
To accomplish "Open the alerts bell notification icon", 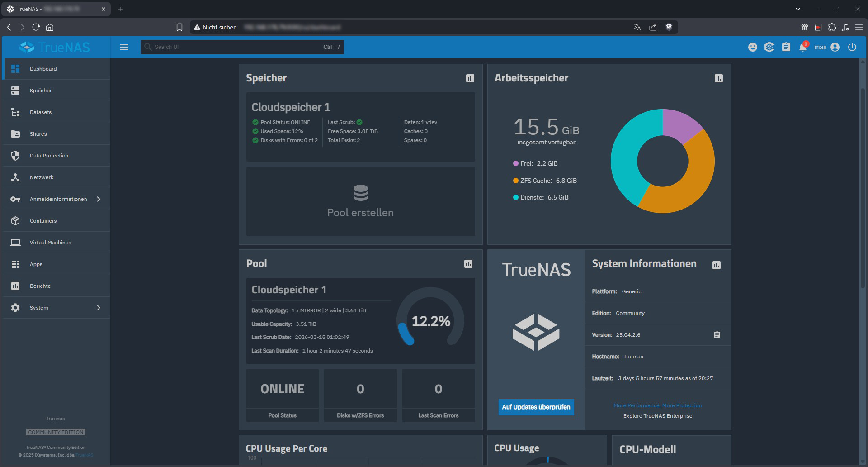I will 803,47.
